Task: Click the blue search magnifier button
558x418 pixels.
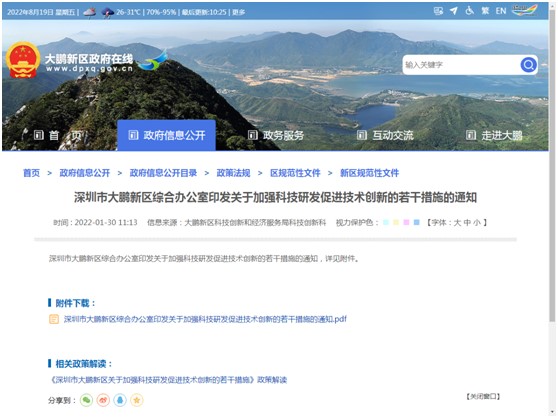Action: point(528,65)
